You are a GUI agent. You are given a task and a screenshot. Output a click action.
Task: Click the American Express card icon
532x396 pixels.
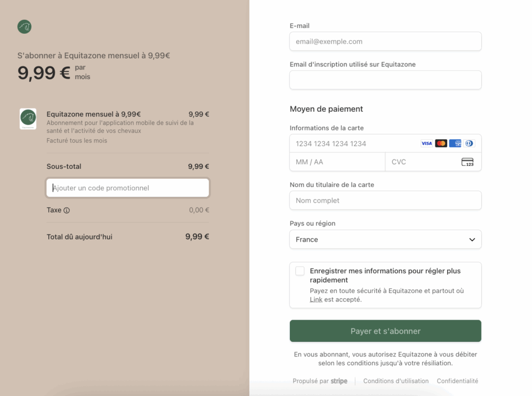tap(455, 143)
